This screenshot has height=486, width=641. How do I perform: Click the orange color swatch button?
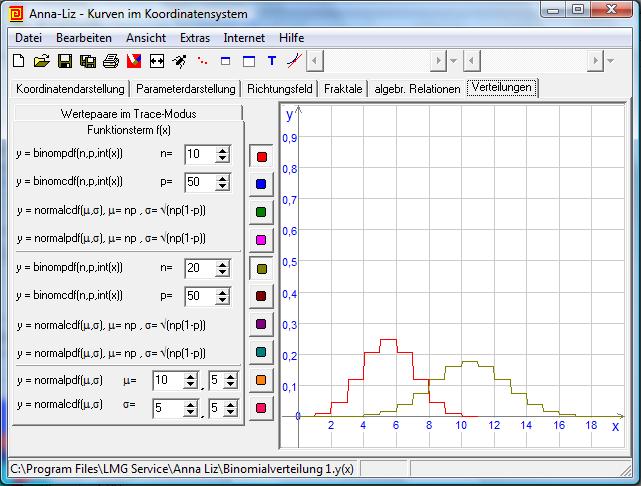point(261,381)
